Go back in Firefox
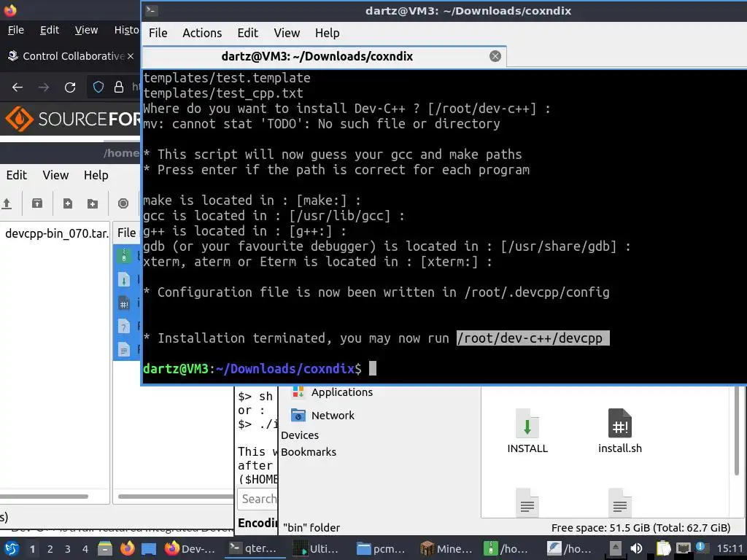This screenshot has width=747, height=560. 18,87
